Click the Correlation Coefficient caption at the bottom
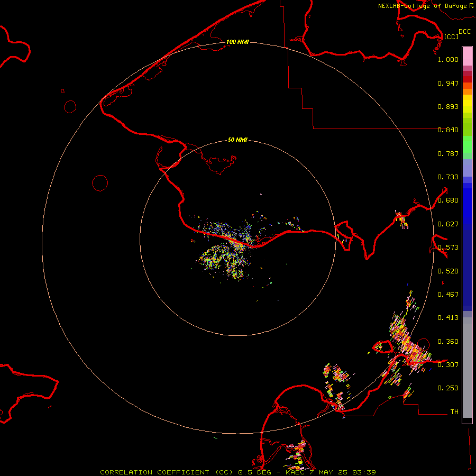 tap(238, 472)
